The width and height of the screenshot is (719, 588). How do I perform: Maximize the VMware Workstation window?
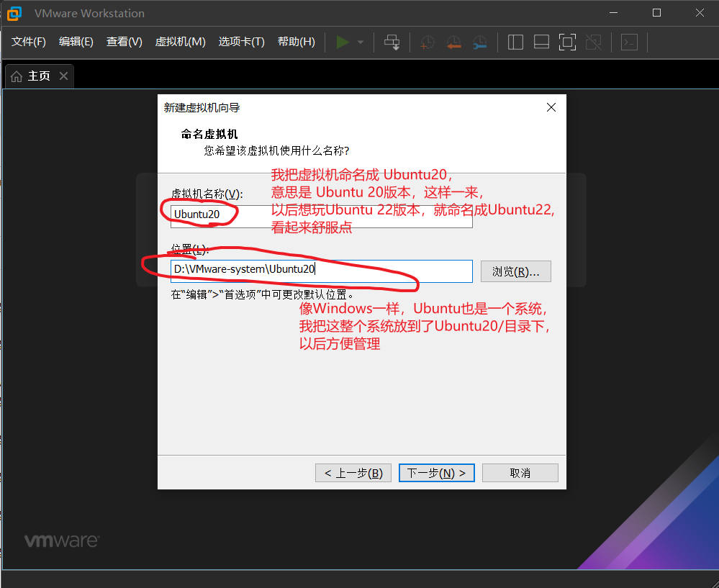click(656, 13)
